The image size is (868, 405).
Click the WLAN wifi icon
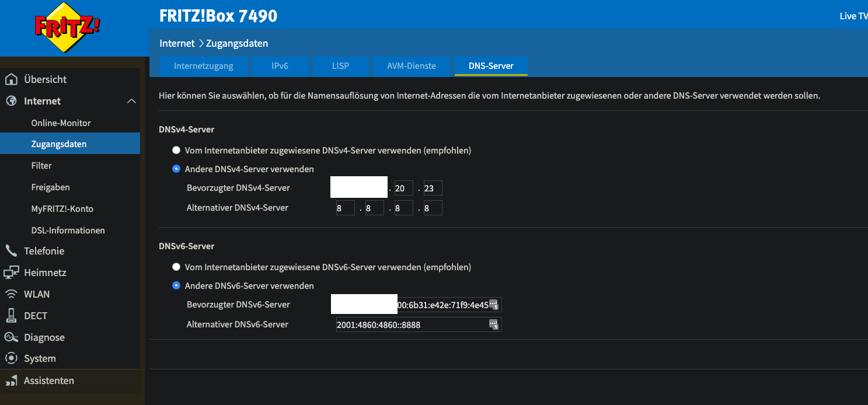pos(11,294)
